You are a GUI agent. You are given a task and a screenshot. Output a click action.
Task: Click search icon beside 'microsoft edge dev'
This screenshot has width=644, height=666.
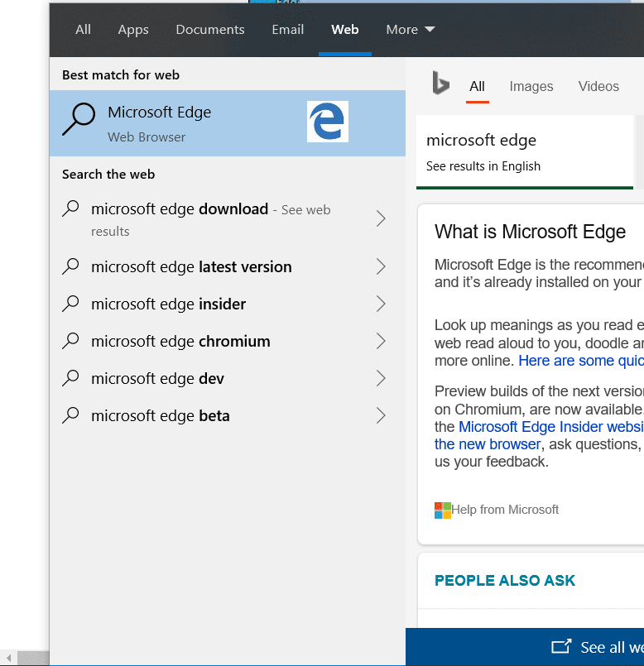coord(70,378)
